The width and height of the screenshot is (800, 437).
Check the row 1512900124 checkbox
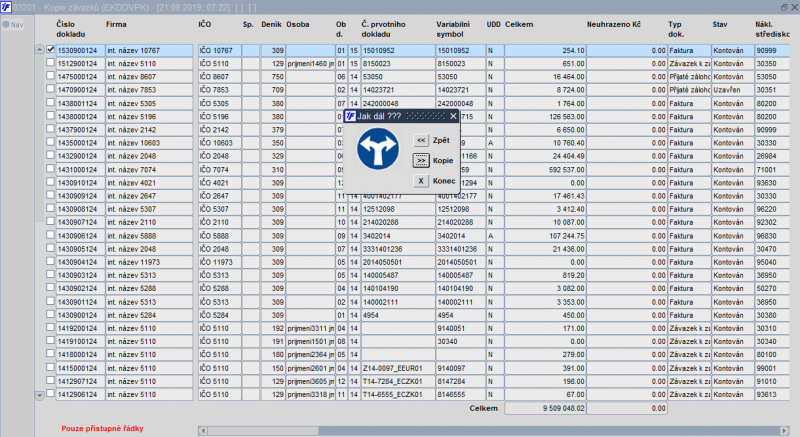tap(50, 62)
